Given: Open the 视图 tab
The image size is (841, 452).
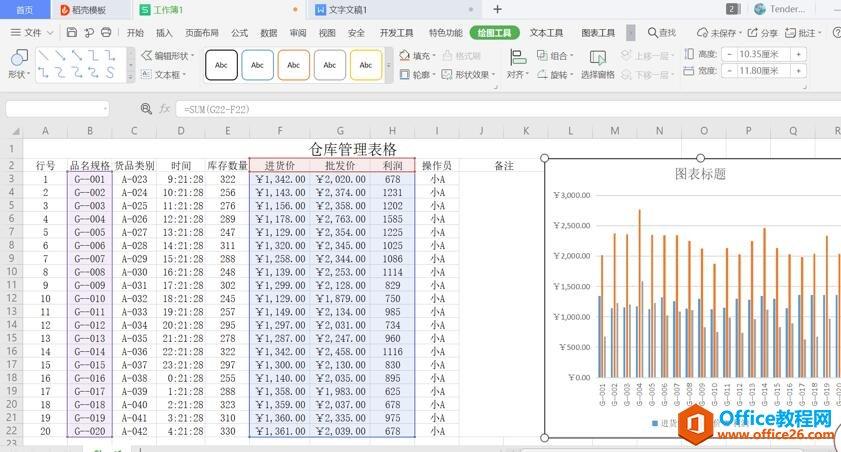Looking at the screenshot, I should pos(327,33).
